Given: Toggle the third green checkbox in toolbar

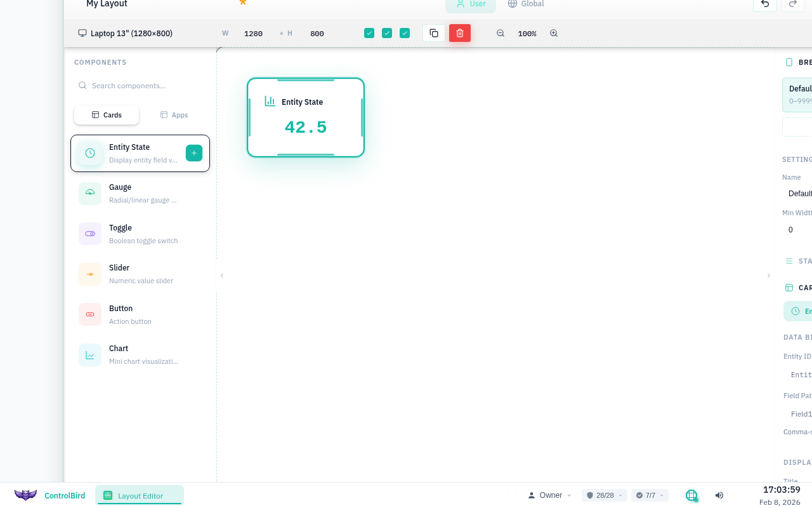Looking at the screenshot, I should [x=405, y=33].
